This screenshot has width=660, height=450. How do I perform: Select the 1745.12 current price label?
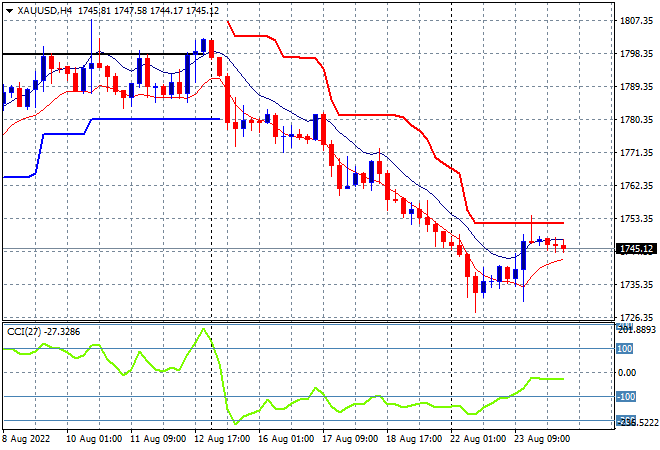636,249
